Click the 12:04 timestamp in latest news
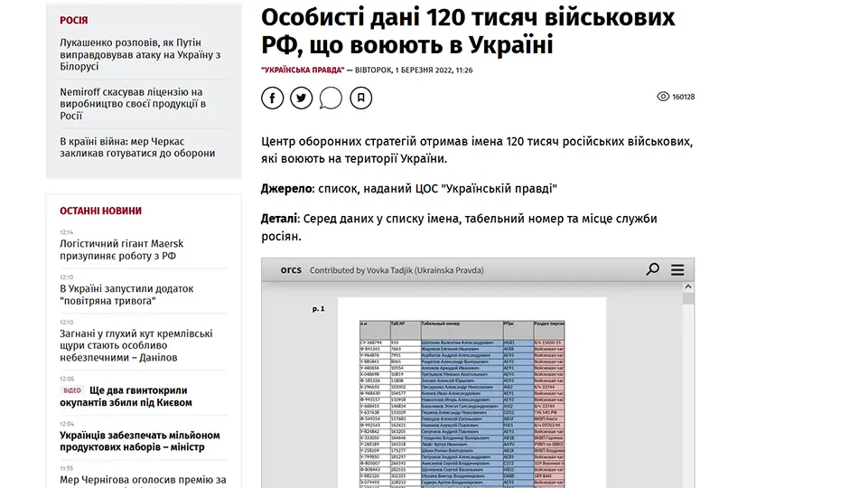The image size is (868, 488). 67,424
